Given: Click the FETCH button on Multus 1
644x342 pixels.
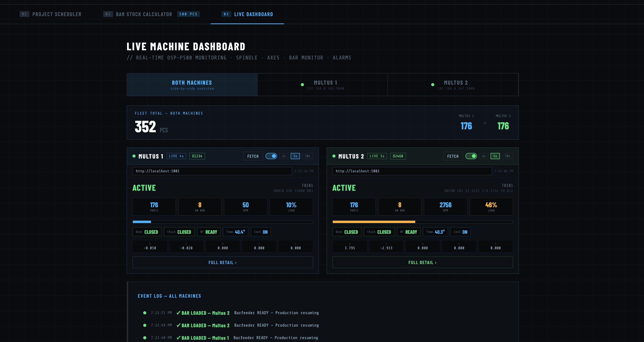Looking at the screenshot, I should pos(253,156).
